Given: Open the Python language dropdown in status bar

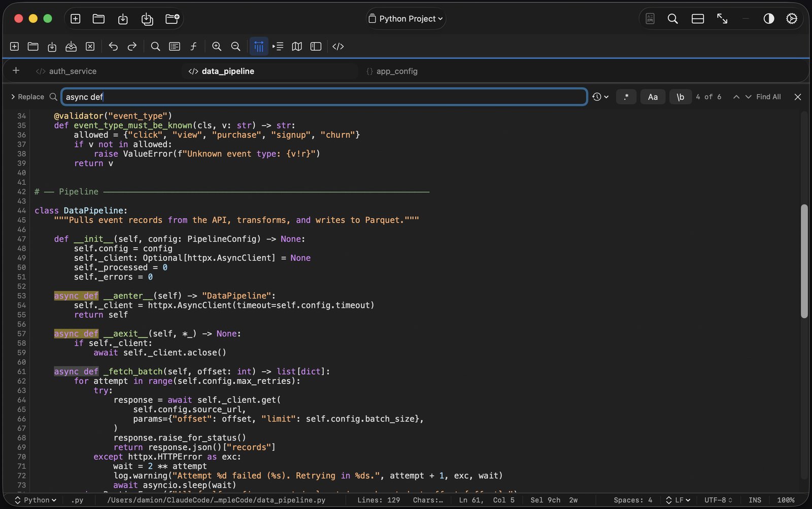Looking at the screenshot, I should [35, 500].
